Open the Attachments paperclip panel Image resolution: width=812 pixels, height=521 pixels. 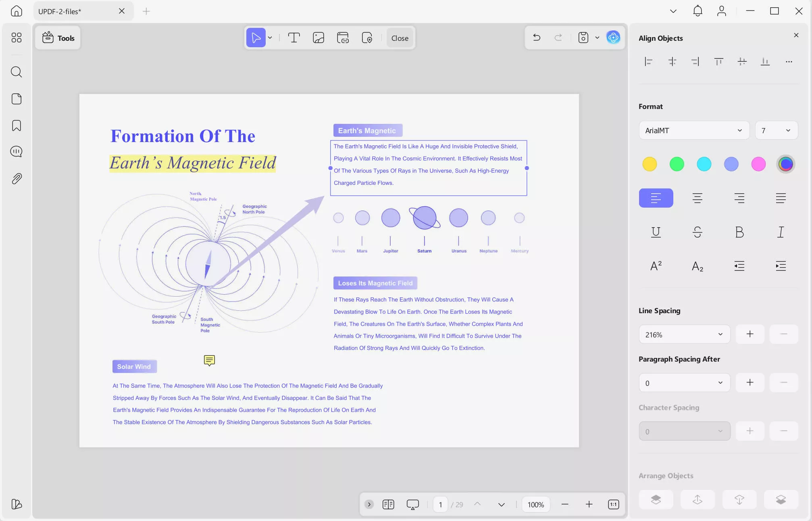[16, 178]
